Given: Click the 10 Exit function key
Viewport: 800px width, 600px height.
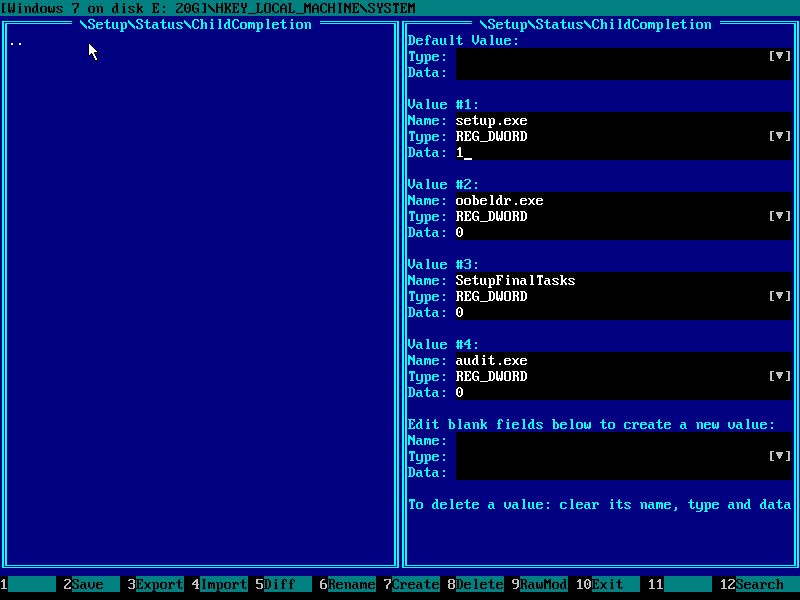Looking at the screenshot, I should tap(607, 584).
